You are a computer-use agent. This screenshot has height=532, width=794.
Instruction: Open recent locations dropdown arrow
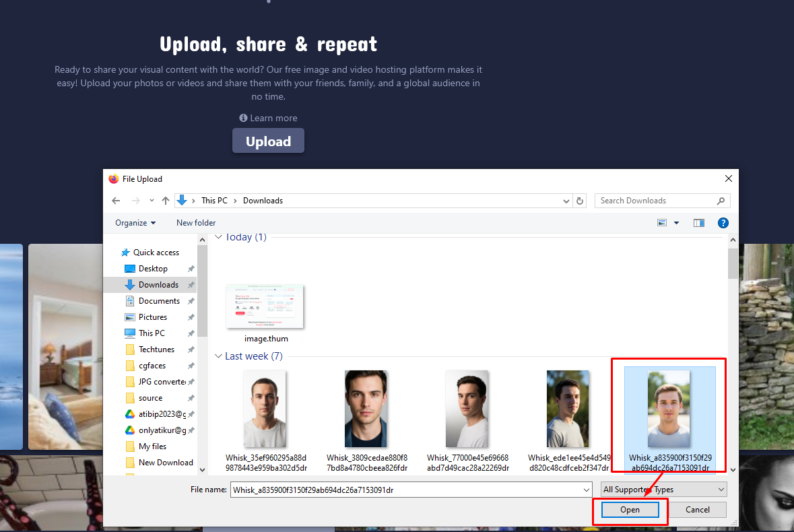pos(152,201)
